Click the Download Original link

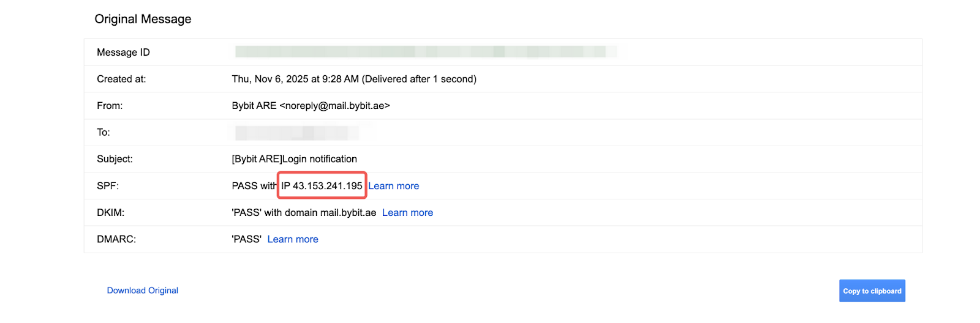(143, 291)
